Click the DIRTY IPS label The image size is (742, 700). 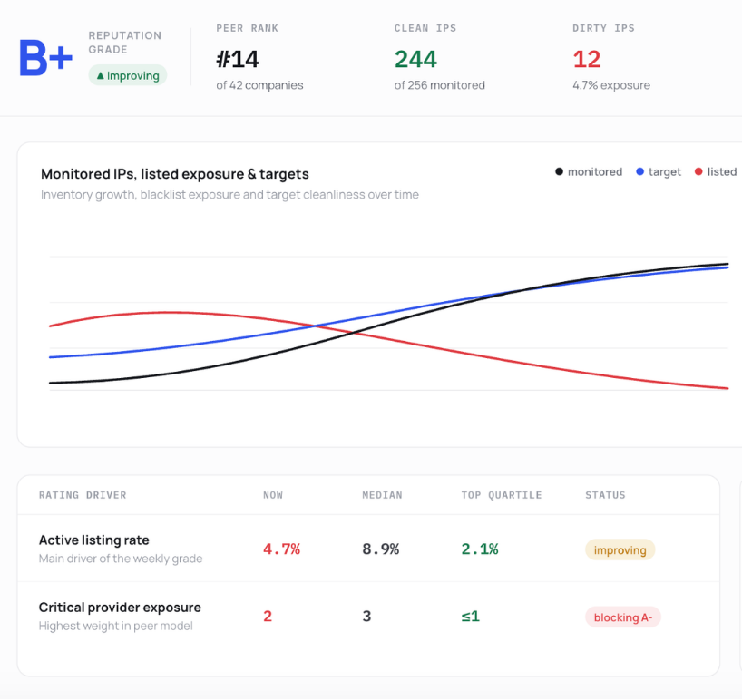click(x=603, y=28)
